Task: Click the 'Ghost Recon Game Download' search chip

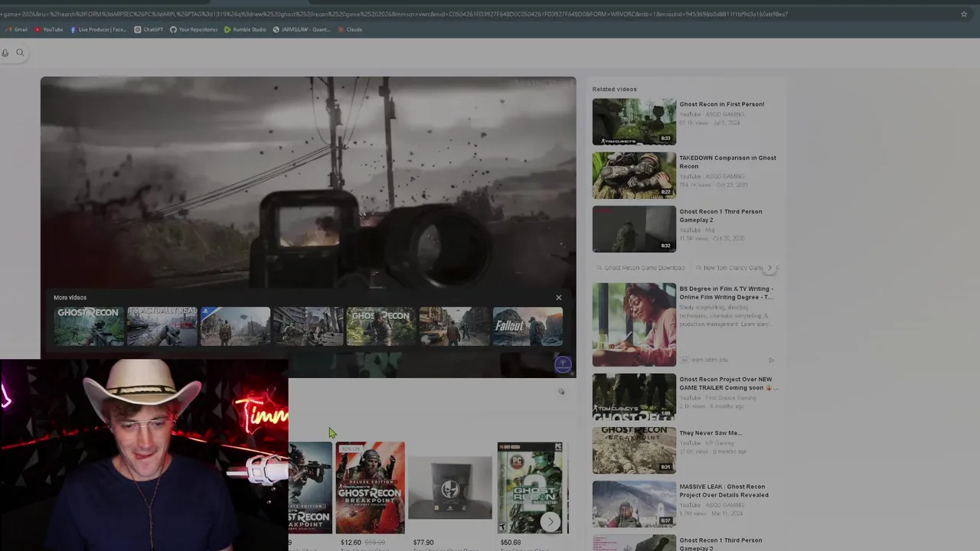Action: [x=641, y=268]
